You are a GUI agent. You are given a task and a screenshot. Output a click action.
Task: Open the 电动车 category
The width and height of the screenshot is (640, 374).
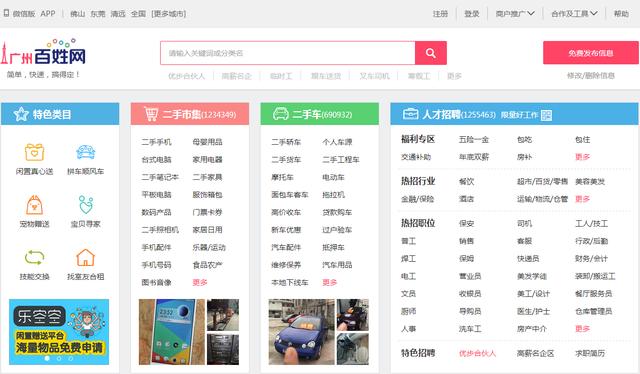coord(333,177)
